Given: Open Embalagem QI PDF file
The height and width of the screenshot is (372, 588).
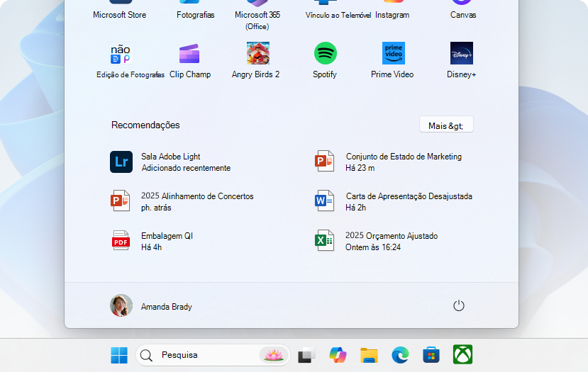Looking at the screenshot, I should tap(152, 241).
